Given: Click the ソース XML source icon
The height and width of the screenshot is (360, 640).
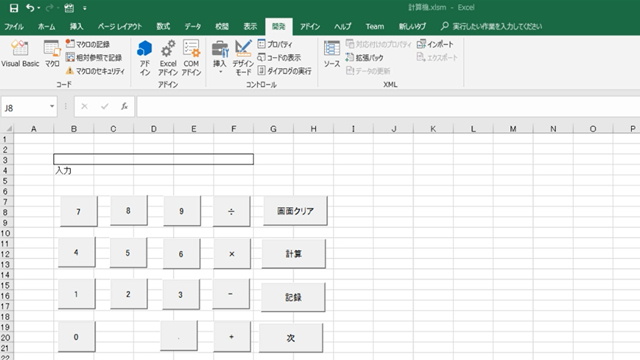Looking at the screenshot, I should pos(331,49).
